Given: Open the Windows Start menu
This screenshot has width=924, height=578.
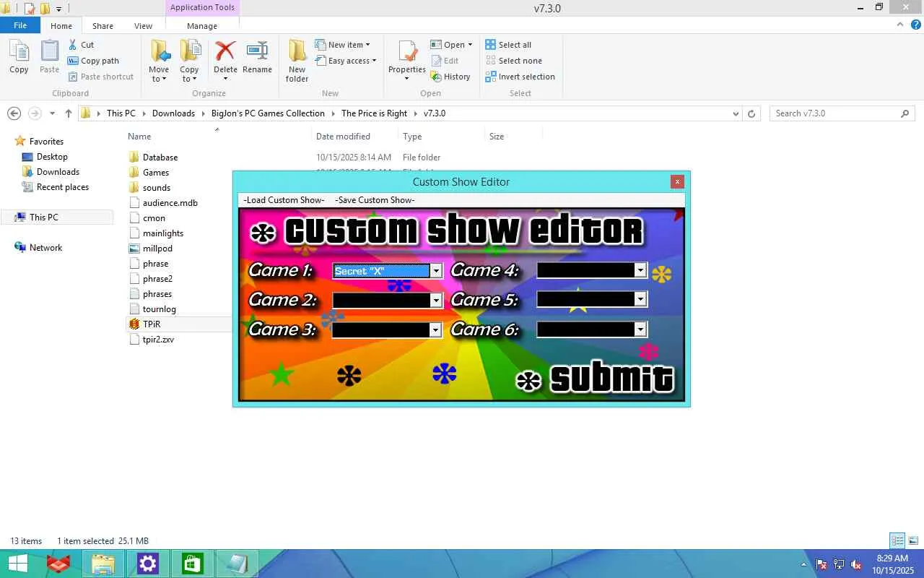Looking at the screenshot, I should 17,564.
